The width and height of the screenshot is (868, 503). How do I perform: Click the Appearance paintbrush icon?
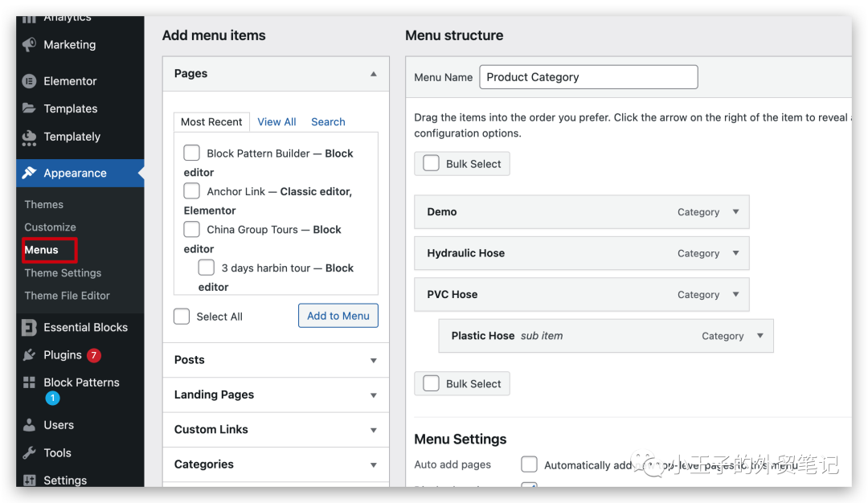(x=30, y=173)
